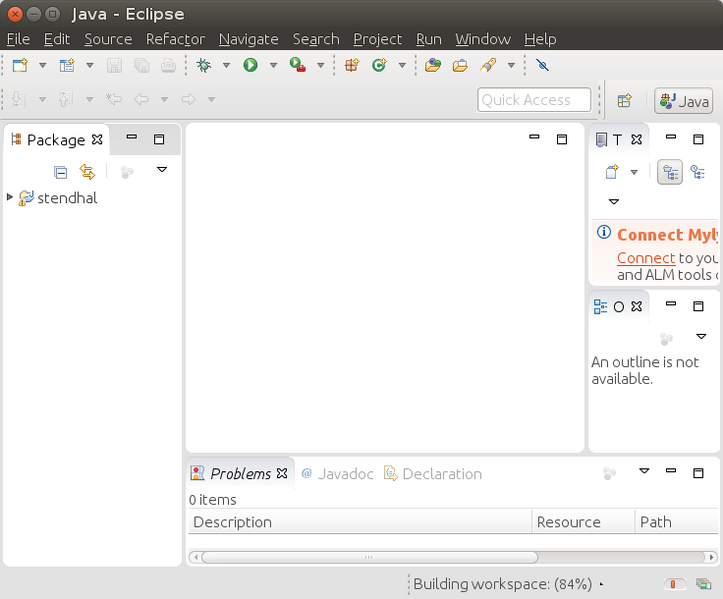
Task: Click the New Task icon in Task List
Action: click(611, 172)
